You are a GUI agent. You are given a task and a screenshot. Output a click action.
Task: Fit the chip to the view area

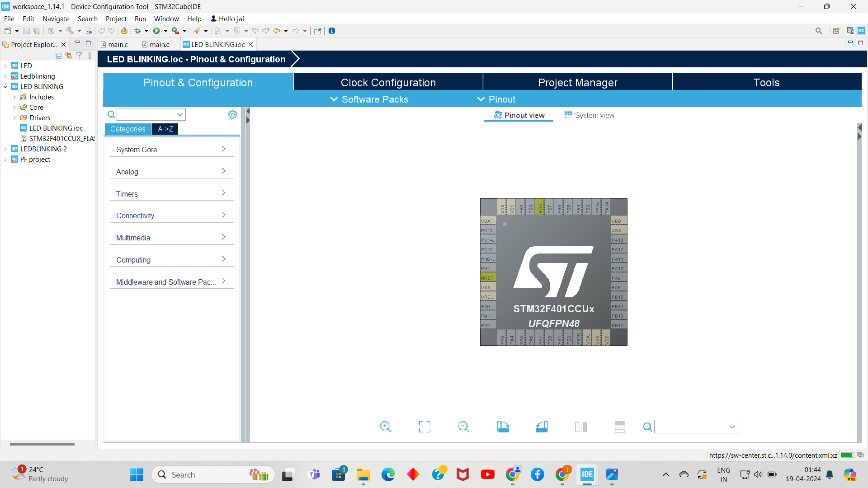pyautogui.click(x=425, y=427)
